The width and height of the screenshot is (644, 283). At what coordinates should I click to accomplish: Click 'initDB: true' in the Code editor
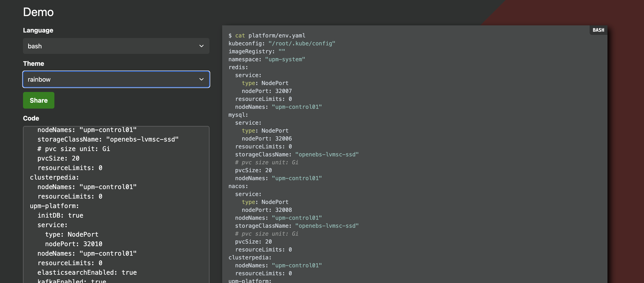[x=60, y=215]
